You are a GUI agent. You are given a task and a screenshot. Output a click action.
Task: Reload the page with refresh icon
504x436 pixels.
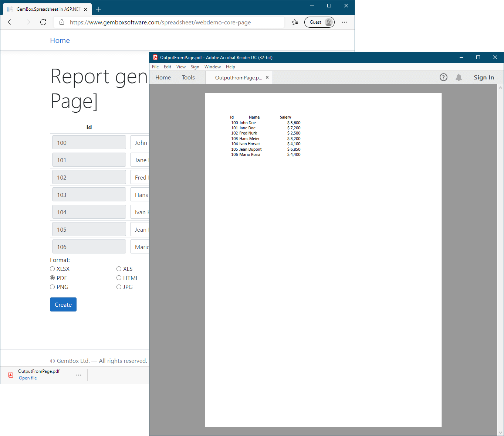(x=43, y=22)
